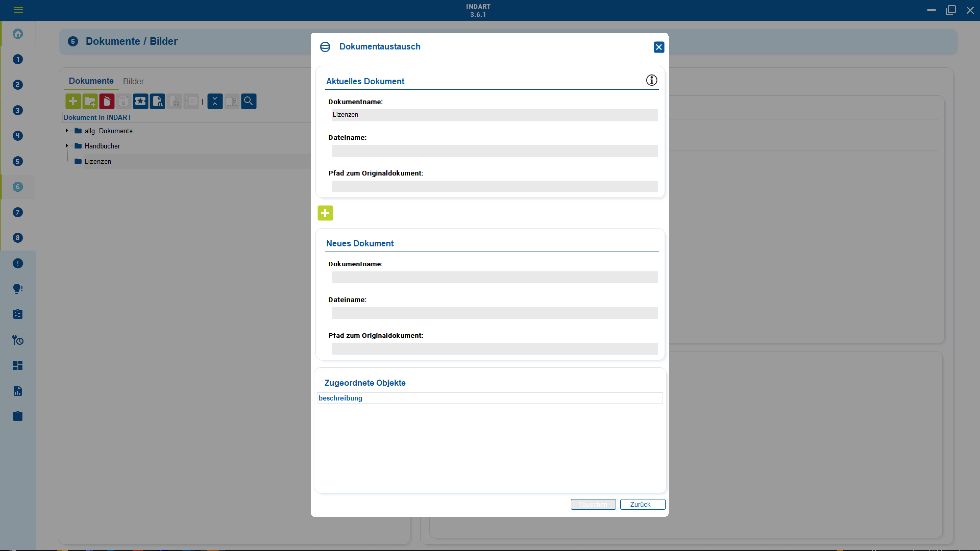The width and height of the screenshot is (980, 551).
Task: Expand the allg. Dokumente folder
Action: click(x=67, y=130)
